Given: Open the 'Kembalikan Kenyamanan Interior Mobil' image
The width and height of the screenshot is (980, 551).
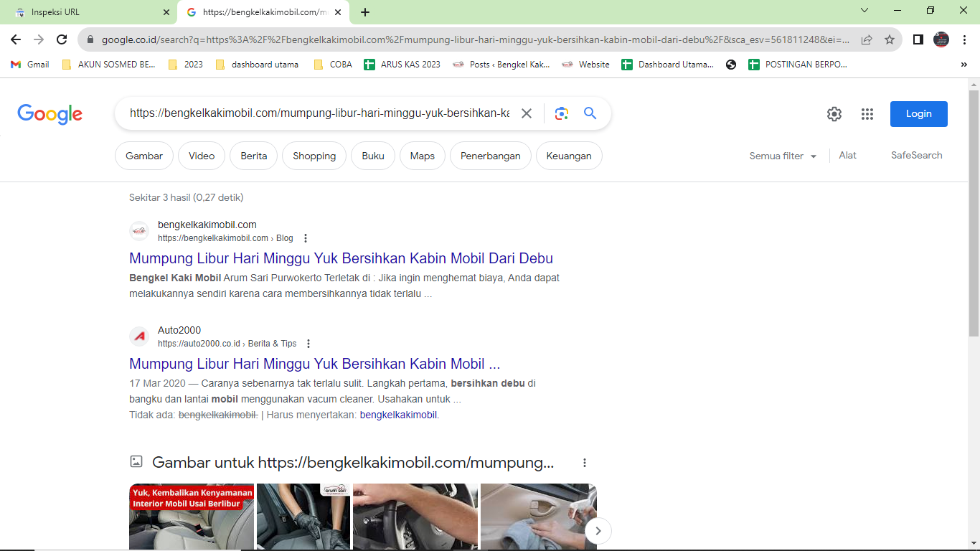Looking at the screenshot, I should (x=192, y=517).
